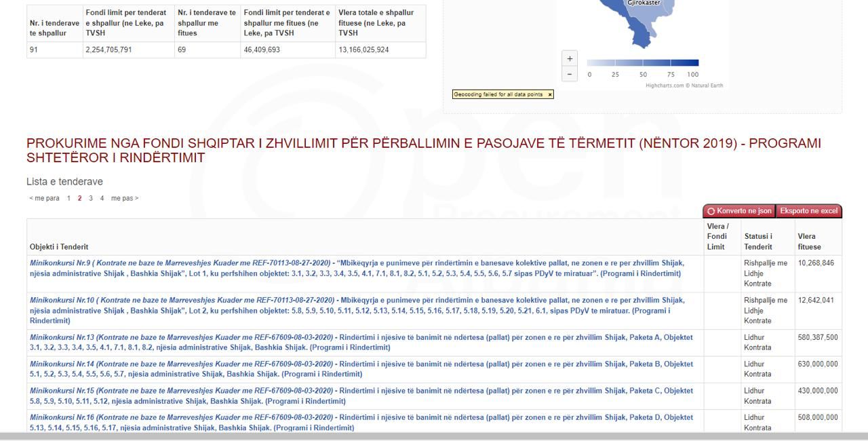Open page 1 of tender list
The image size is (868, 441).
point(68,199)
